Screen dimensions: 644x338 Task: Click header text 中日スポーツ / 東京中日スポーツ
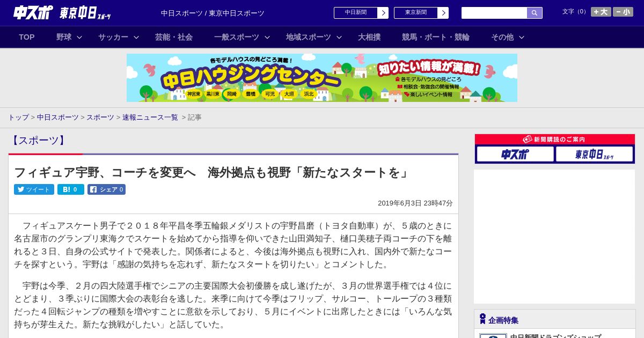pos(213,13)
